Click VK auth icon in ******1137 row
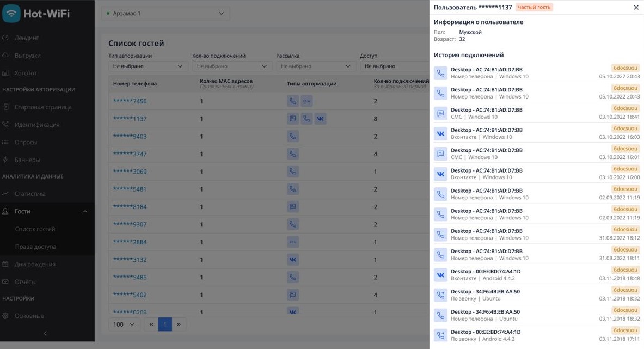The image size is (644, 349). click(x=320, y=119)
